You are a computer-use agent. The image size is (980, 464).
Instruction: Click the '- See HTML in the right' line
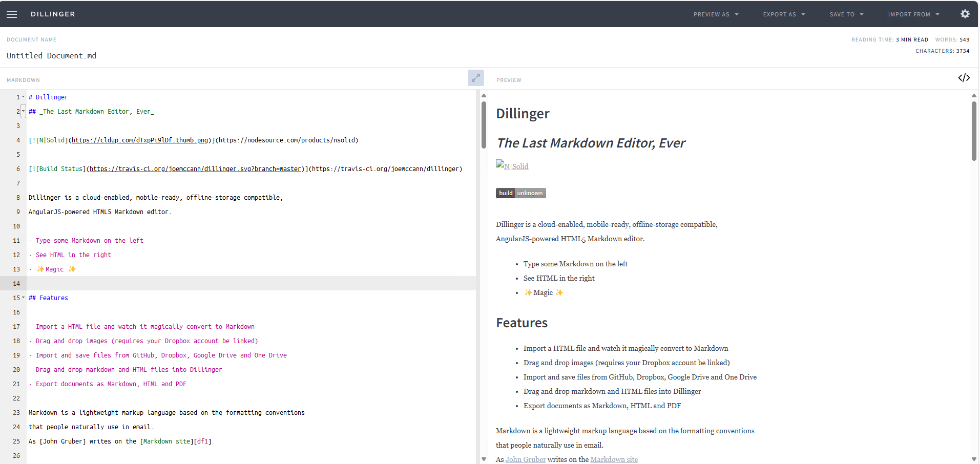(x=70, y=255)
